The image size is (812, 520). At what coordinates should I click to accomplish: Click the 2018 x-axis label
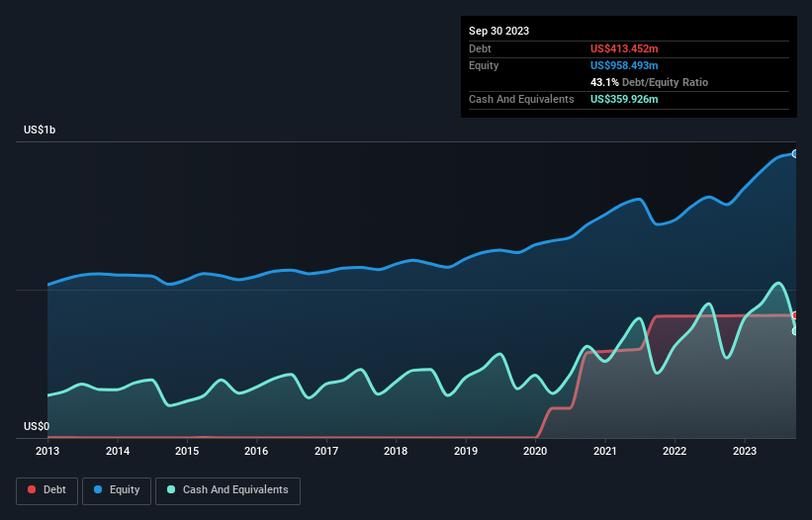pyautogui.click(x=396, y=451)
